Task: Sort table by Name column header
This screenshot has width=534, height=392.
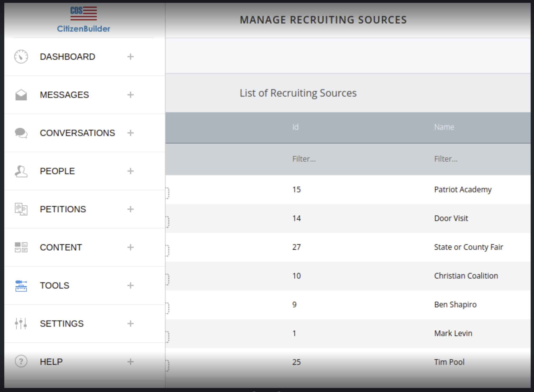Action: pos(444,127)
